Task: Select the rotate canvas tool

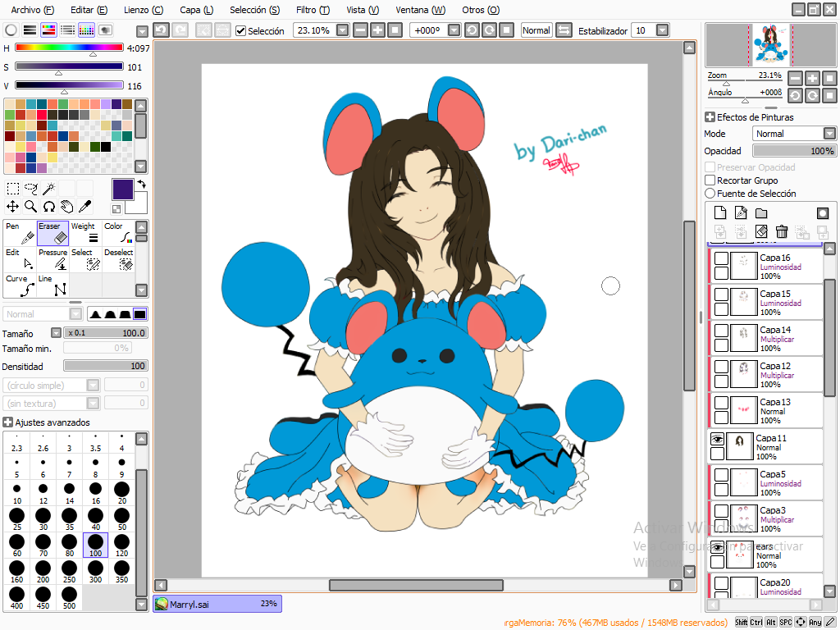Action: 48,206
